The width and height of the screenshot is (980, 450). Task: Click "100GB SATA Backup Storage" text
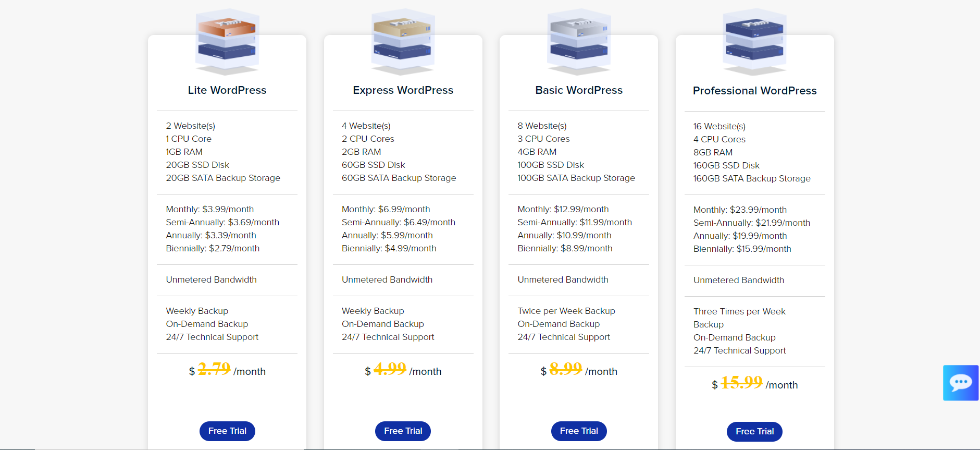(576, 178)
